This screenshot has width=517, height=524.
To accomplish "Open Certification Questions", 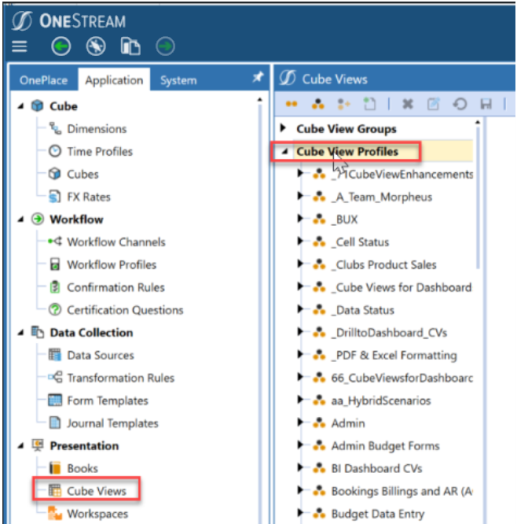I will click(125, 310).
